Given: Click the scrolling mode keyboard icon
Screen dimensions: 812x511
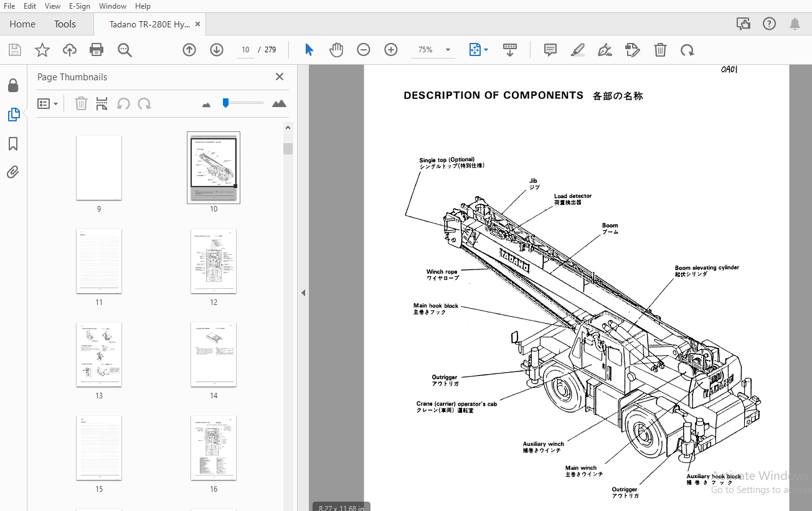Looking at the screenshot, I should click(x=510, y=50).
